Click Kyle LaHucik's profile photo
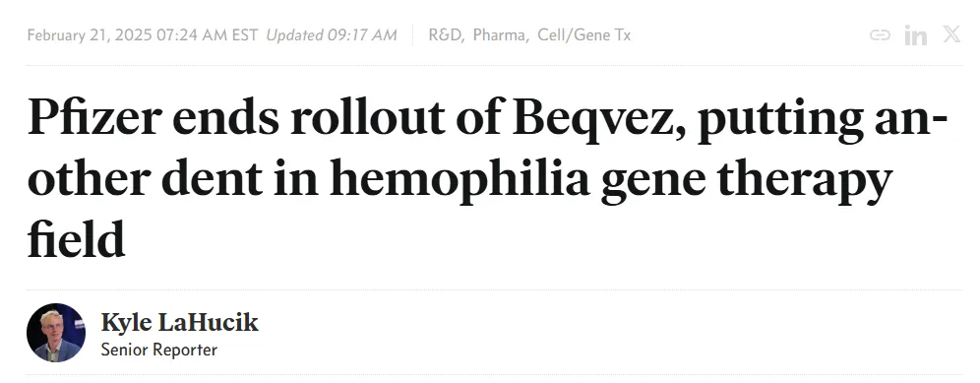The height and width of the screenshot is (383, 980). pyautogui.click(x=56, y=333)
